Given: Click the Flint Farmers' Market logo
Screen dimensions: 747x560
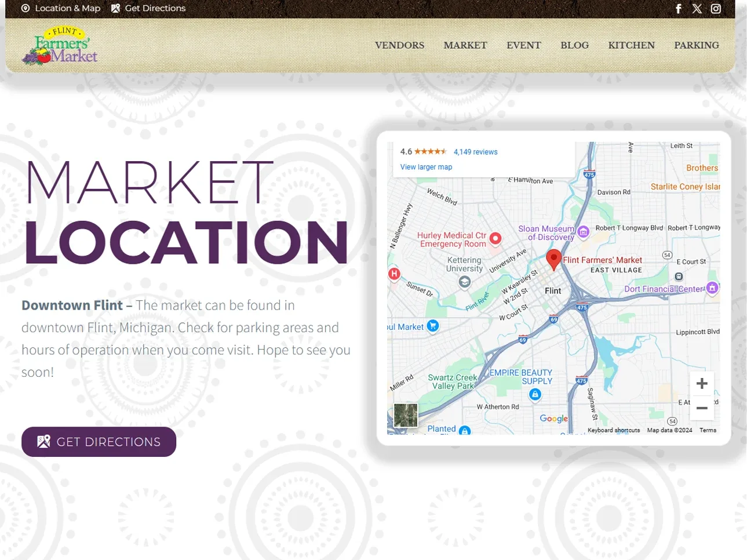Looking at the screenshot, I should coord(60,45).
